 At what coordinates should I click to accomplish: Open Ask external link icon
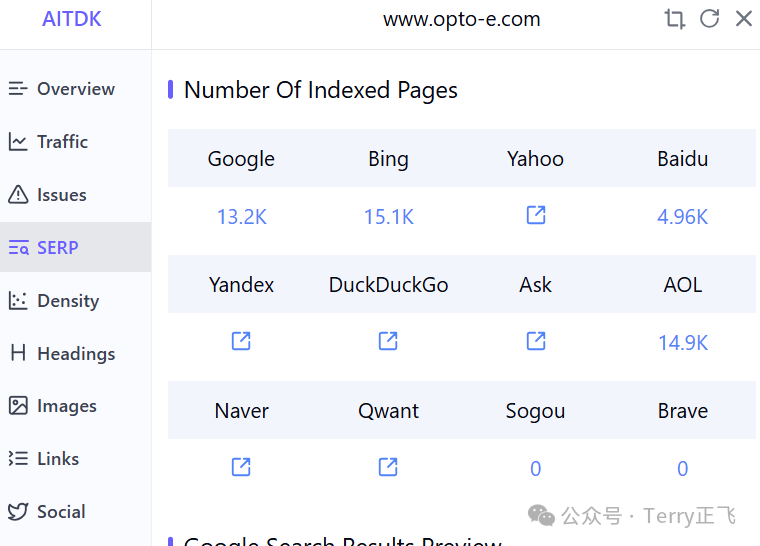(x=536, y=341)
